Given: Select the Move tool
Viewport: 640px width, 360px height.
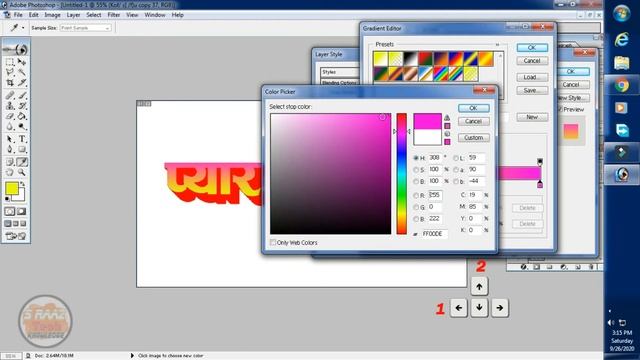Looking at the screenshot, I should [22, 62].
